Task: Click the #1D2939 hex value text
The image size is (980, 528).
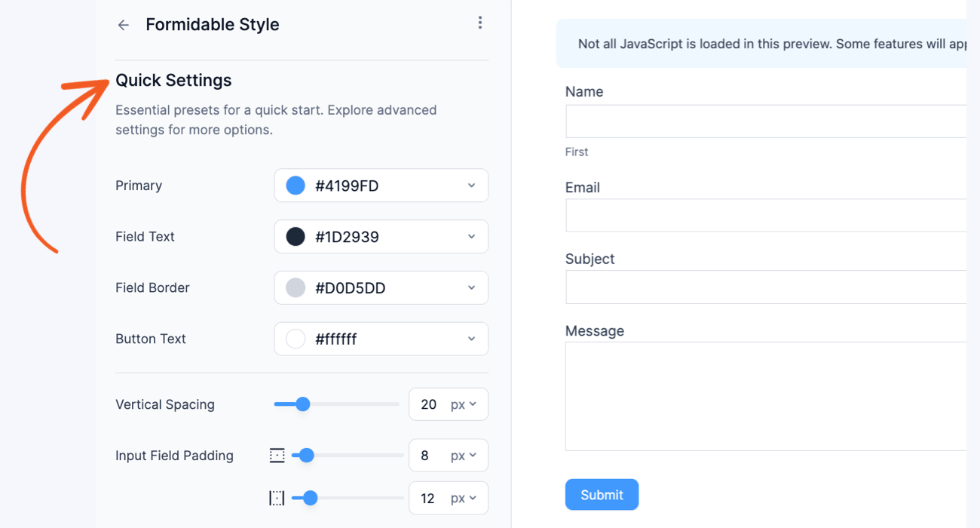Action: [x=347, y=237]
